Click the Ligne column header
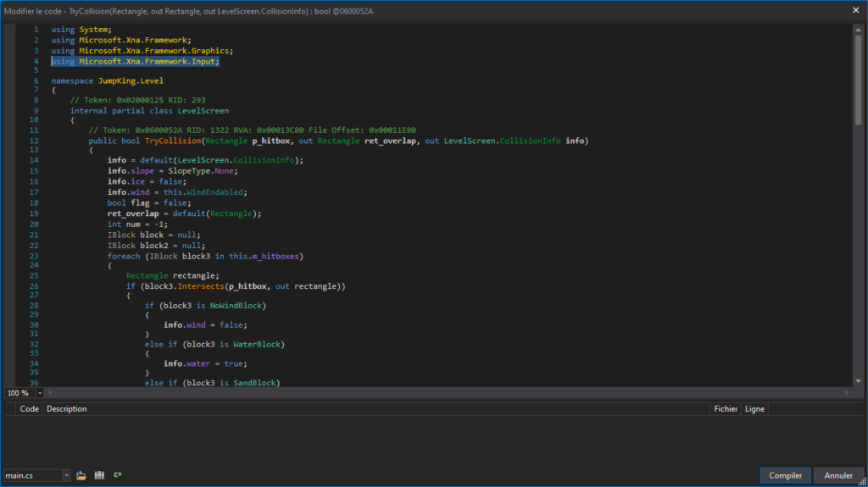 click(x=754, y=409)
